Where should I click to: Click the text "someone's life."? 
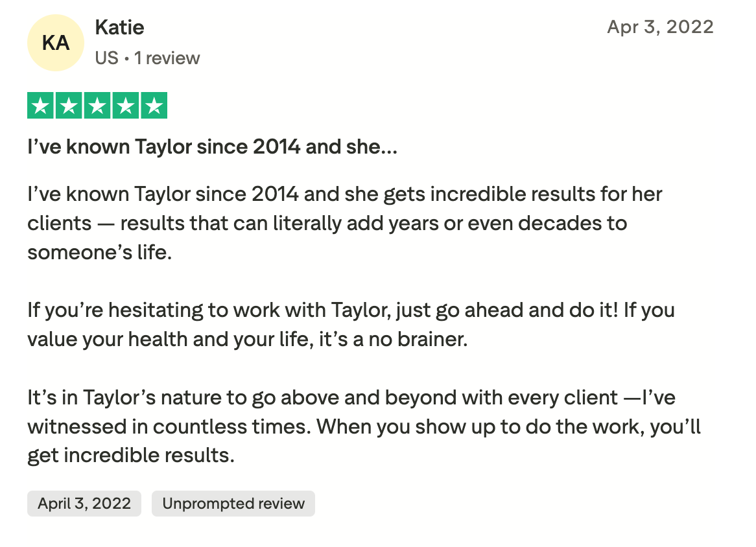(100, 252)
